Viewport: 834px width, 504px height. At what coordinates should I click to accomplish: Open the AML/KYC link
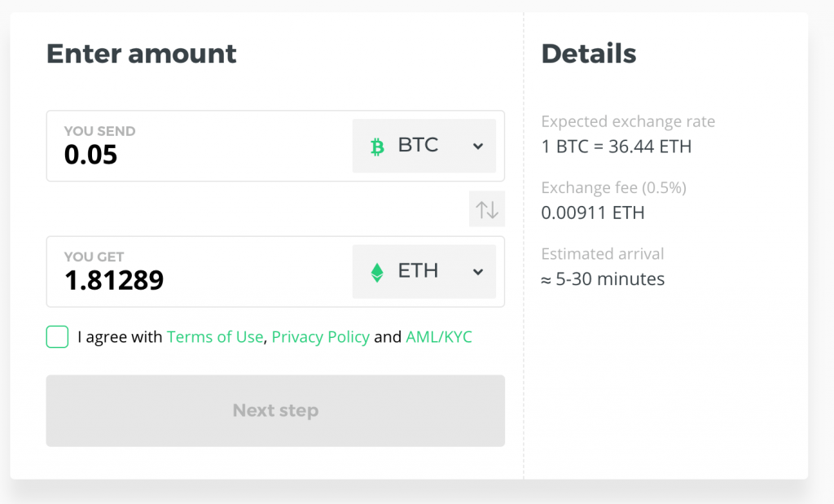pos(439,336)
